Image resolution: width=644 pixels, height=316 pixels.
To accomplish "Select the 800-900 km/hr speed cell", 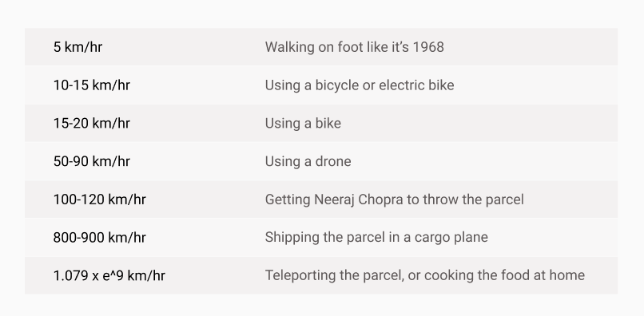I will pos(99,237).
